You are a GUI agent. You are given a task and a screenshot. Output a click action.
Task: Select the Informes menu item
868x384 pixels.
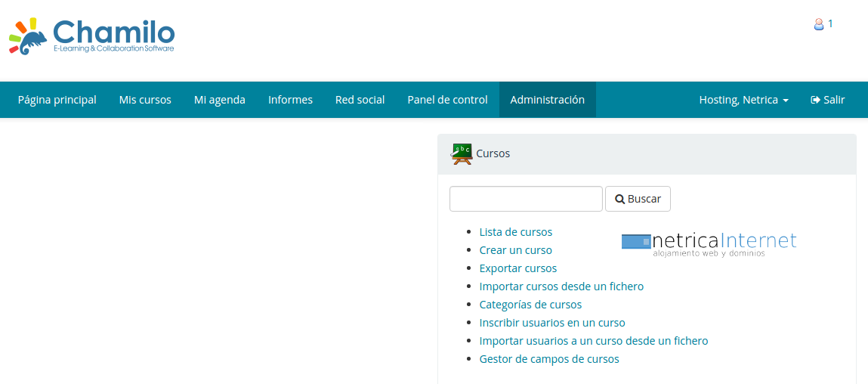point(290,100)
